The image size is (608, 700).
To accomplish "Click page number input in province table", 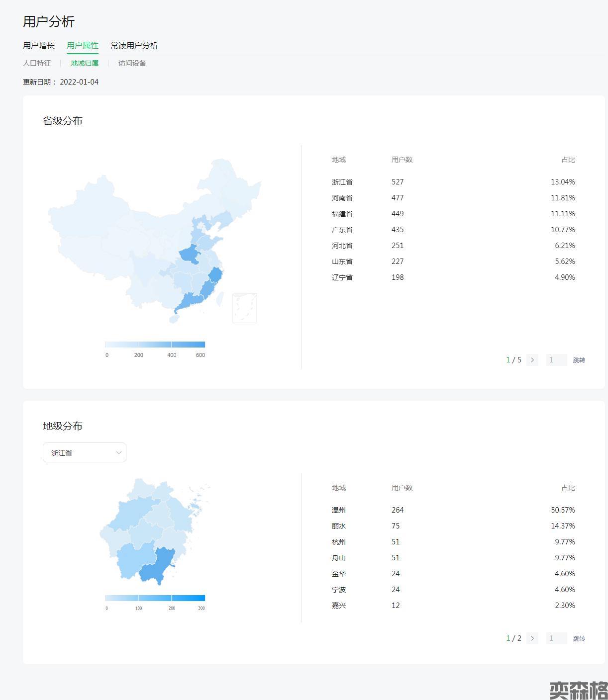I will [556, 360].
